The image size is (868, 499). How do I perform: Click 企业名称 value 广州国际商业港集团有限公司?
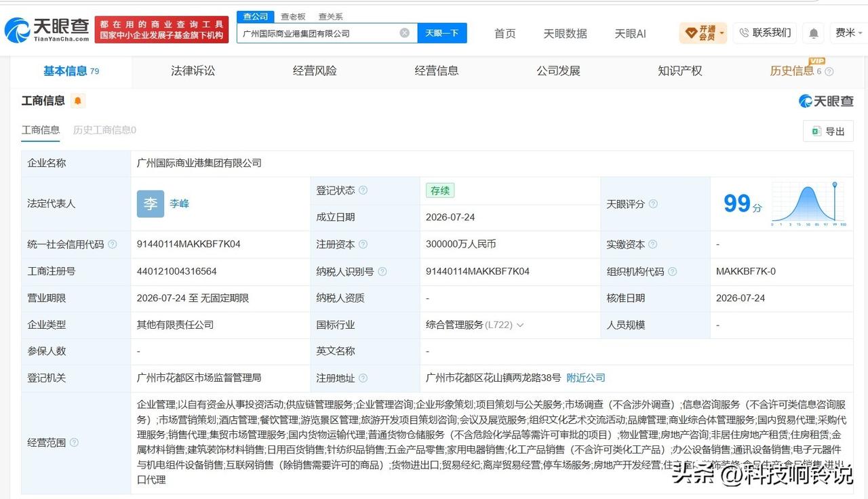199,163
